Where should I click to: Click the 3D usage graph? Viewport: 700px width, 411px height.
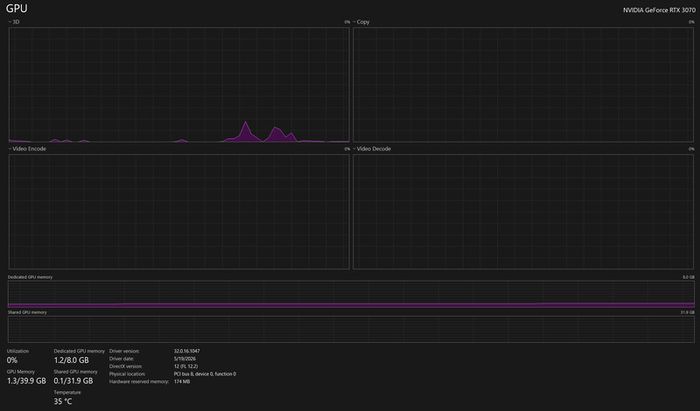tap(179, 85)
